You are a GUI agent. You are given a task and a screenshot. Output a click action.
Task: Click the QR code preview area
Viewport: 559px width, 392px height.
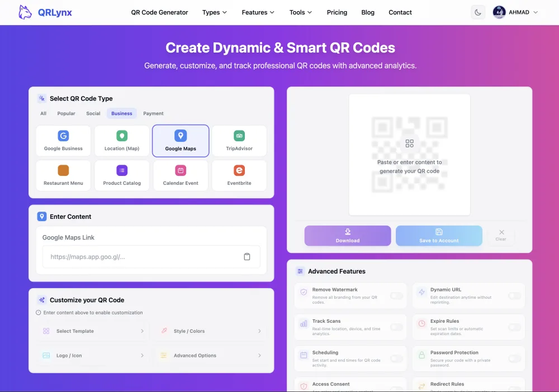click(409, 155)
